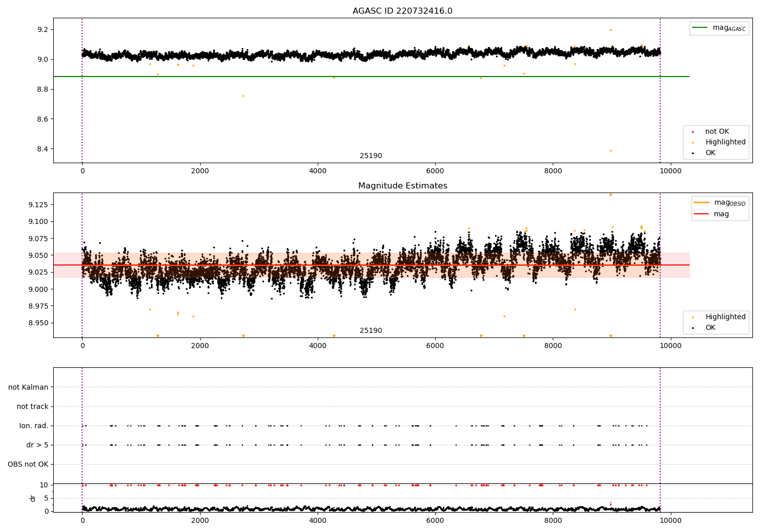This screenshot has width=760, height=532.
Task: Click 'OK' label in top plot's lower legend
Action: (710, 153)
